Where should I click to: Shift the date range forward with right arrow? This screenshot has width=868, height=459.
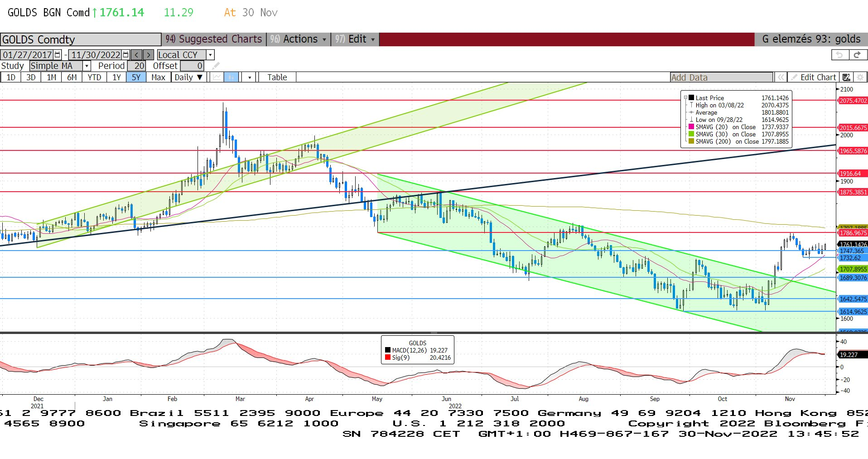click(149, 55)
